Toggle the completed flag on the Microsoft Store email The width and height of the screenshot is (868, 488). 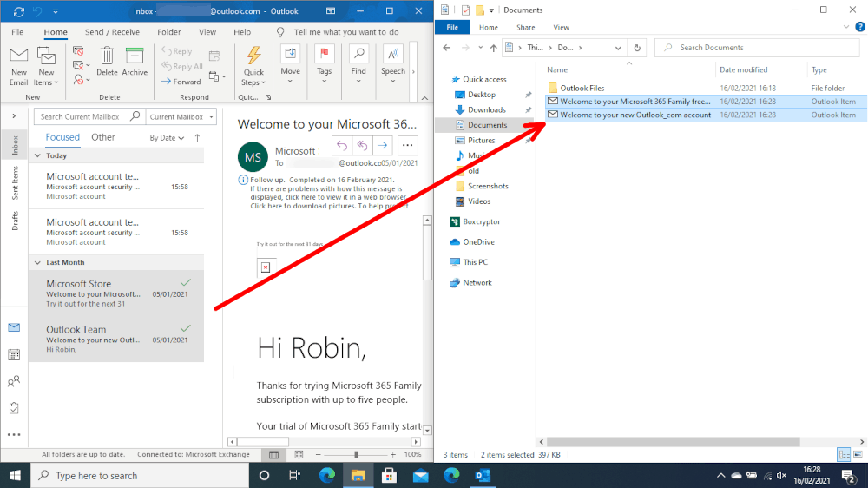(186, 282)
